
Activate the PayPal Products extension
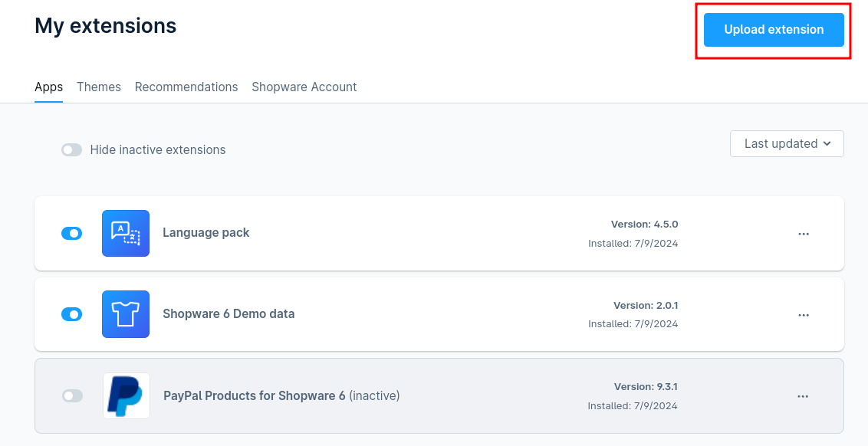tap(72, 395)
